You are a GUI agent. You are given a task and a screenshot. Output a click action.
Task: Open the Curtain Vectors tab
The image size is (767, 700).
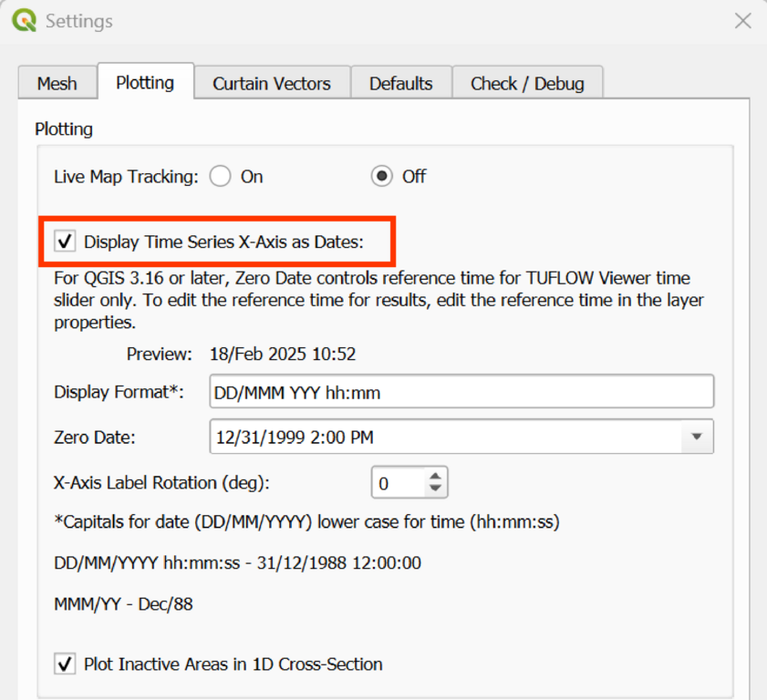[272, 83]
